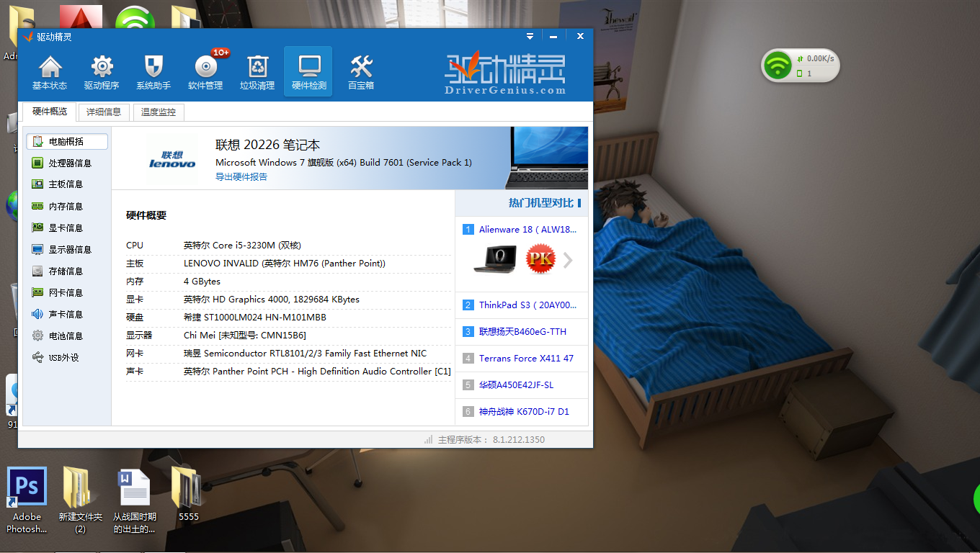Select the 硬件检测 monitor icon
The image size is (980, 553).
pos(308,72)
